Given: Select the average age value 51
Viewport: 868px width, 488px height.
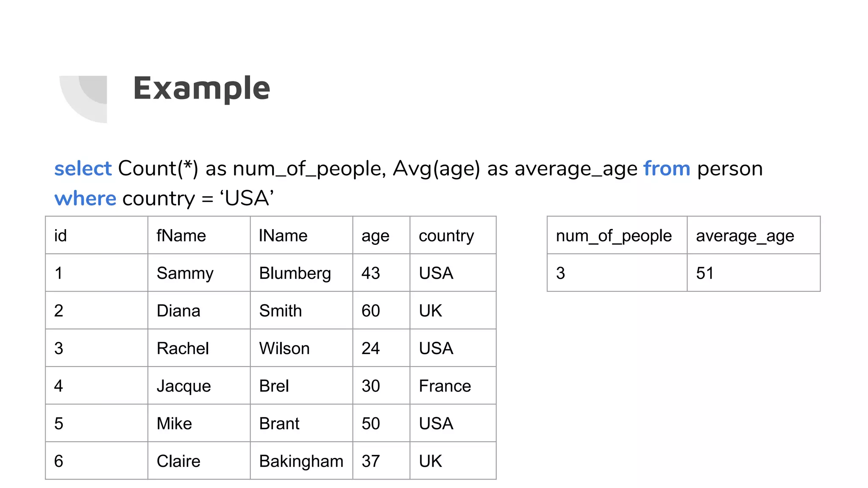Looking at the screenshot, I should 705,273.
